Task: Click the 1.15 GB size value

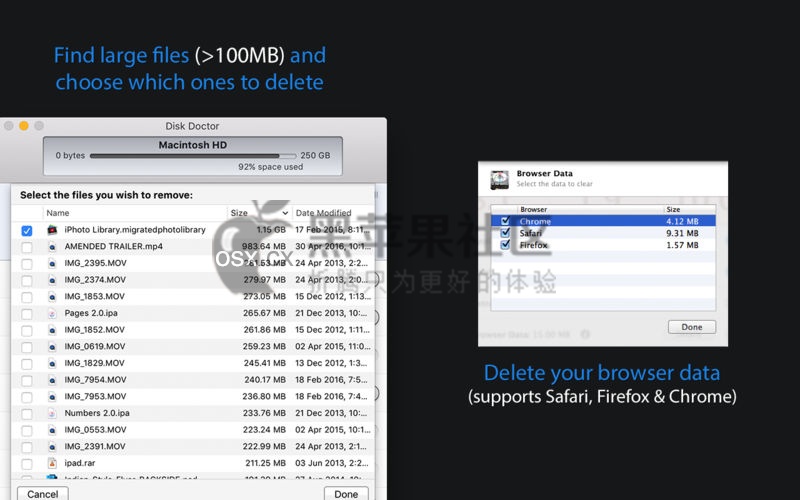Action: coord(271,230)
